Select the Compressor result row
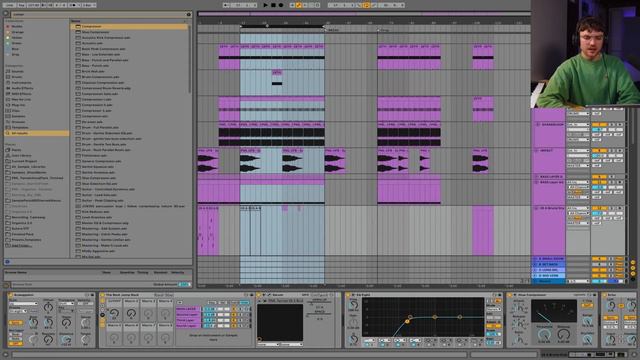Viewport: 640px width, 360px height. pyautogui.click(x=130, y=27)
